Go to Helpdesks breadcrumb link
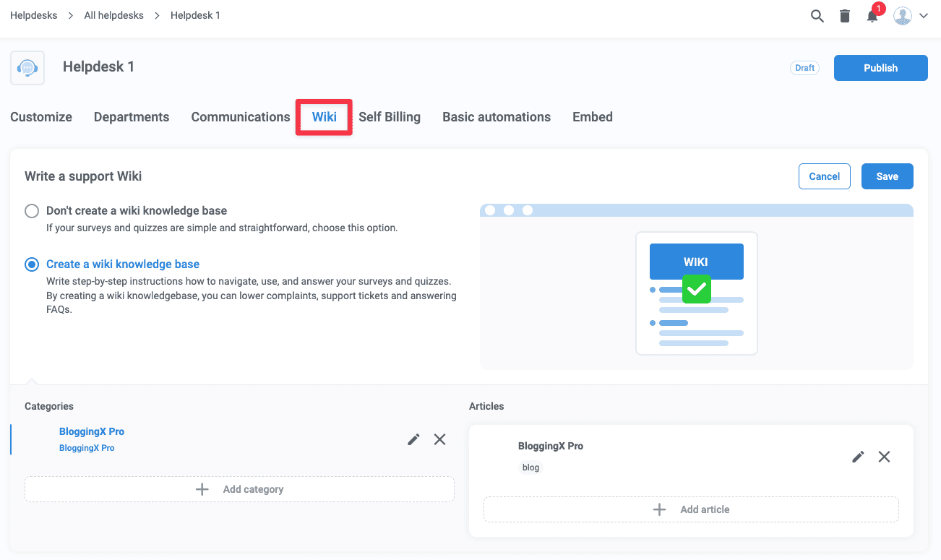The width and height of the screenshot is (941, 560). coord(34,15)
